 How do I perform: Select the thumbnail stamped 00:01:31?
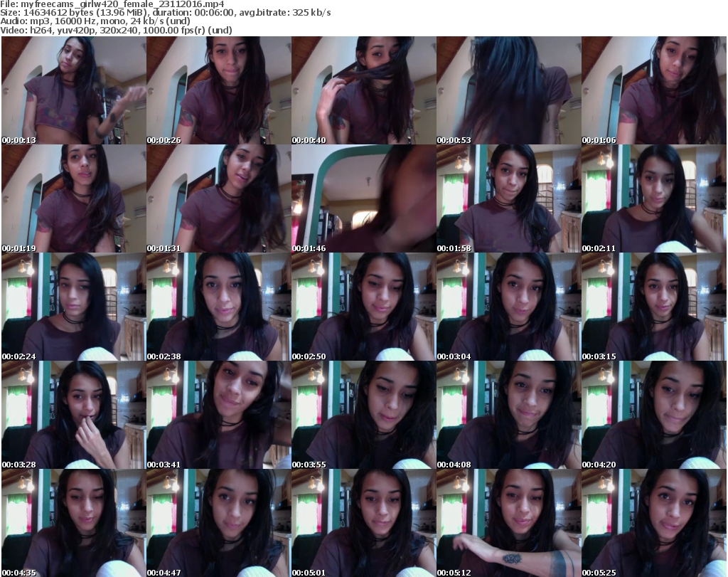coord(219,198)
